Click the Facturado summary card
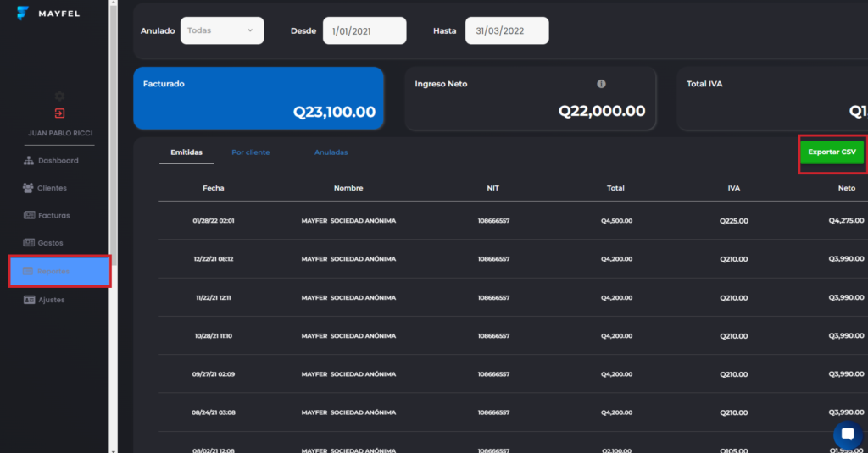The width and height of the screenshot is (868, 453). coord(259,99)
